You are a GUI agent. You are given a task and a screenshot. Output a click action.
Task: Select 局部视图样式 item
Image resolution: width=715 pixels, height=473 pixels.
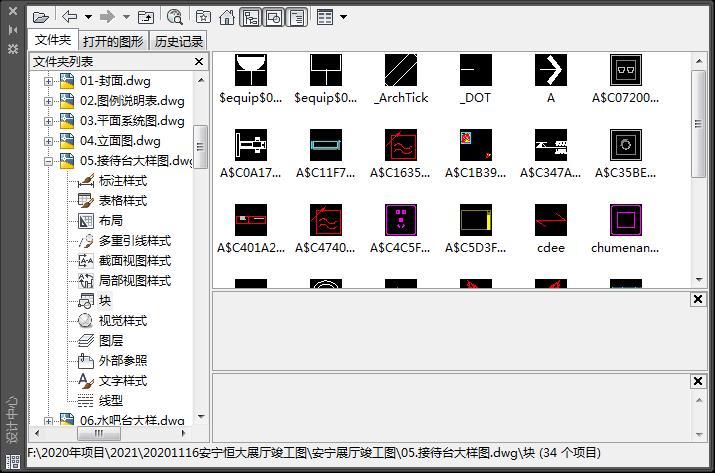pos(135,281)
